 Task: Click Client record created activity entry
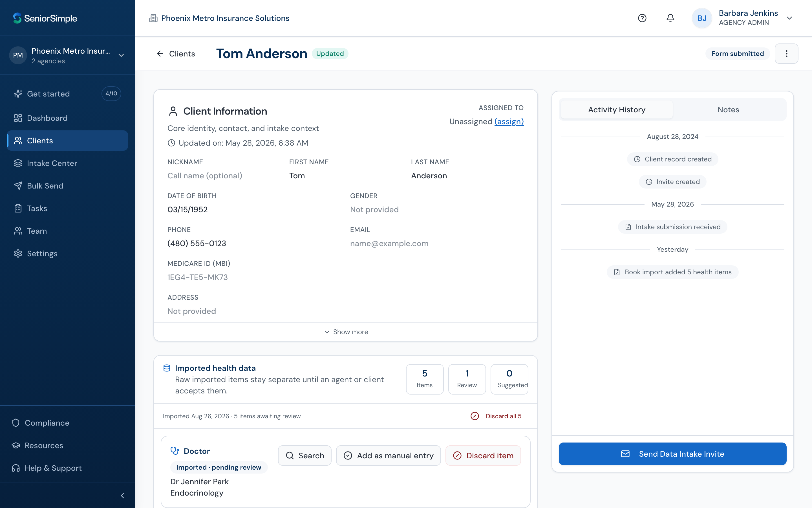click(x=672, y=159)
